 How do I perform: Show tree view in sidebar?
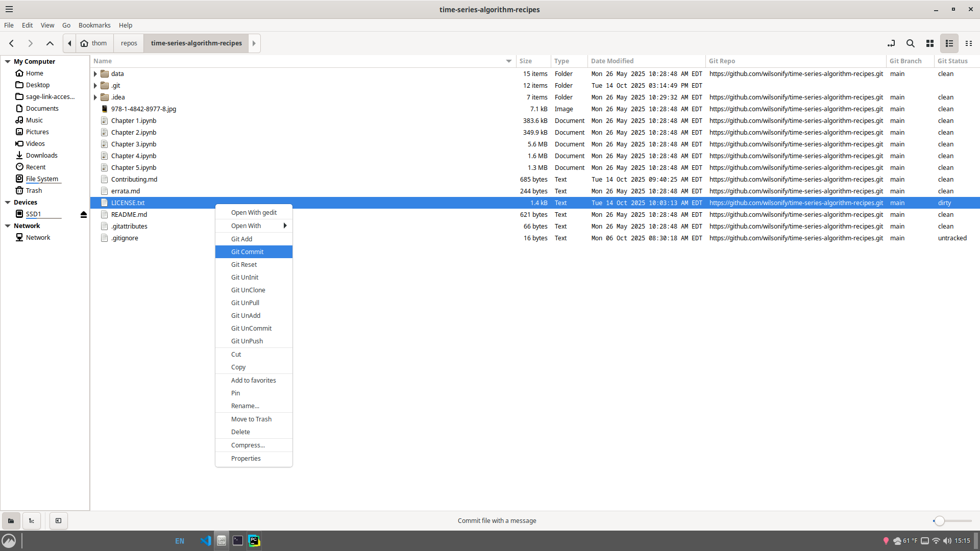pos(32,520)
